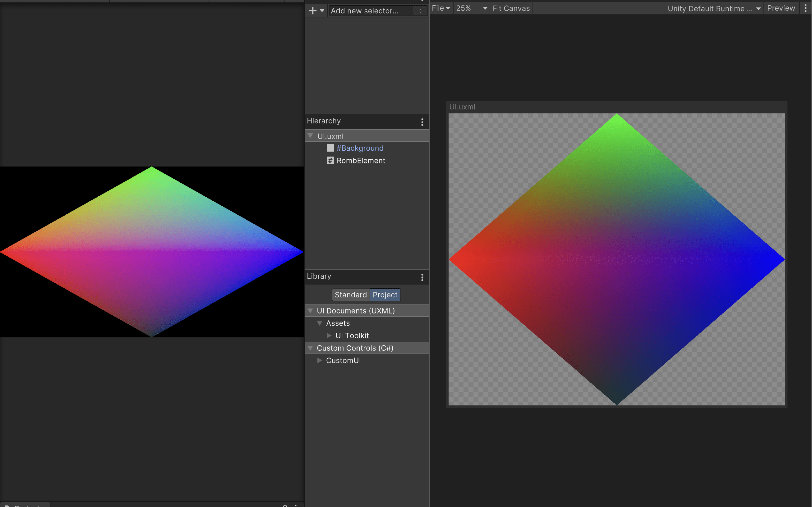Viewport: 812px width, 507px height.
Task: Focus the Add new selector field
Action: (377, 11)
